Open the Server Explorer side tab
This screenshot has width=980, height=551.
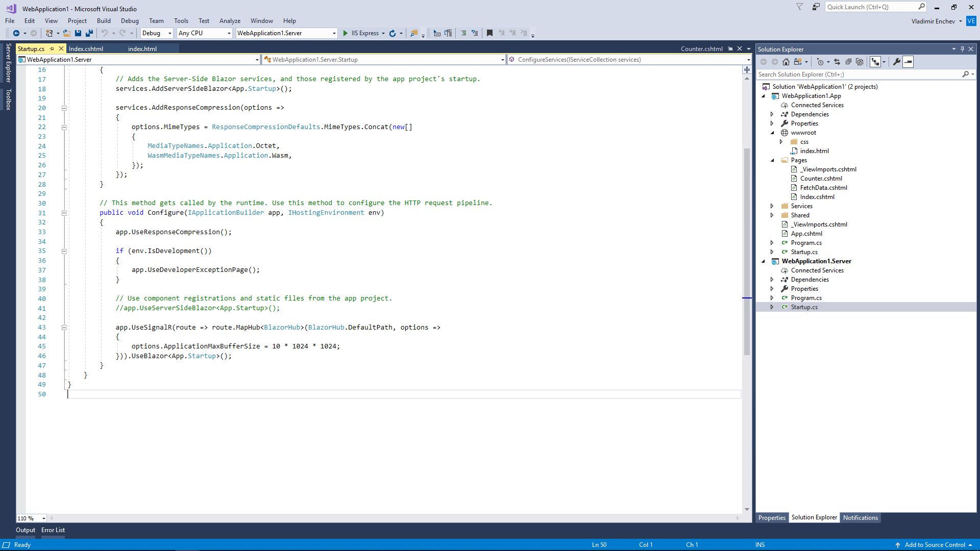[8, 63]
